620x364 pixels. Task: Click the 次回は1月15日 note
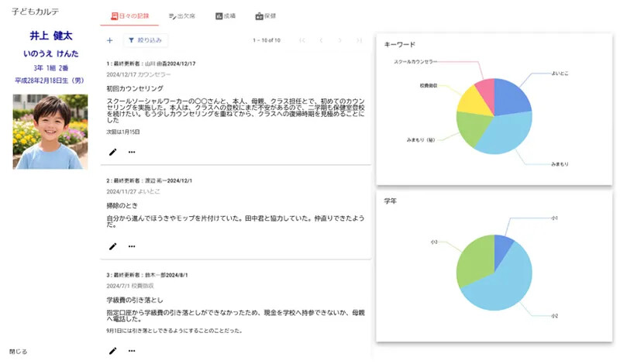pyautogui.click(x=123, y=132)
